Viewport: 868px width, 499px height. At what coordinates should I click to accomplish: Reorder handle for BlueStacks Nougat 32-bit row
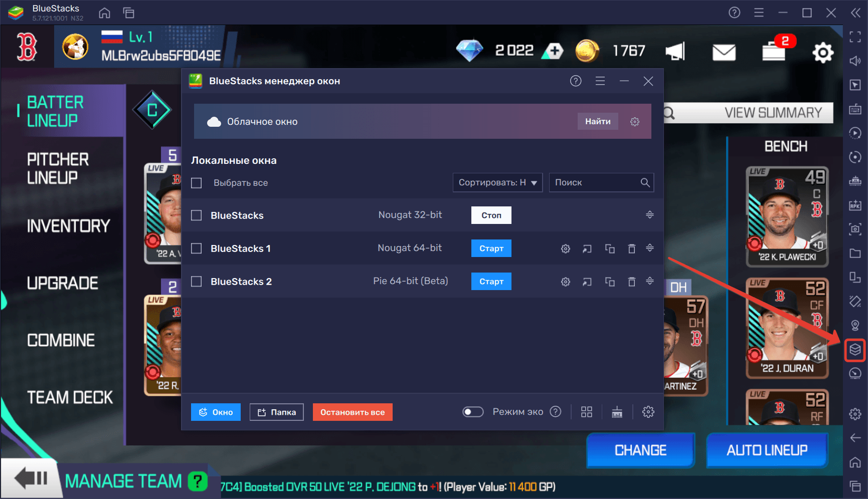(650, 215)
